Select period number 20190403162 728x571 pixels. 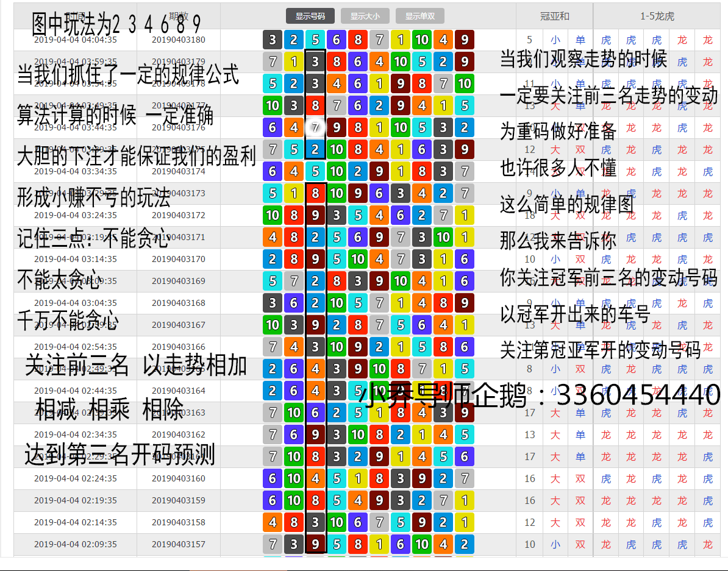(x=178, y=434)
